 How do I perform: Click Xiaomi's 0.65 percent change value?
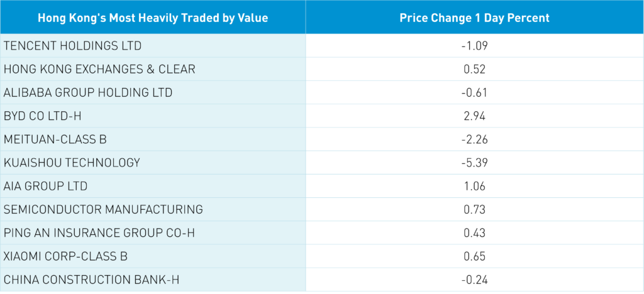tap(474, 256)
